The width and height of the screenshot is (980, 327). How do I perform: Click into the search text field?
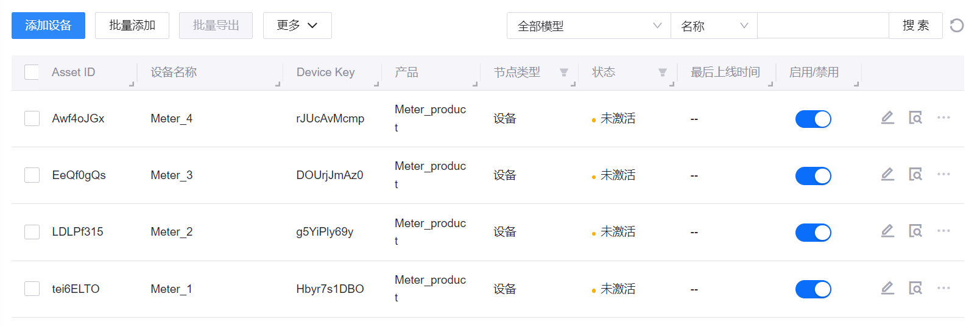[x=823, y=26]
